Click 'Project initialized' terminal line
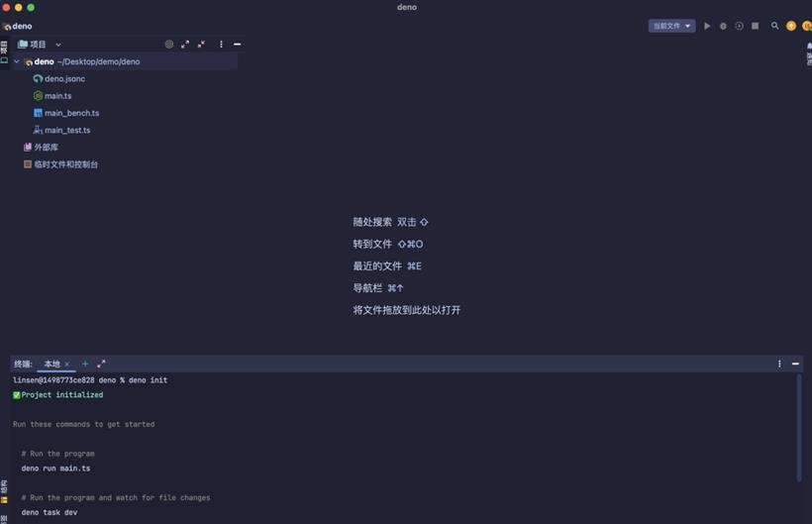This screenshot has height=524, width=812. click(x=58, y=394)
